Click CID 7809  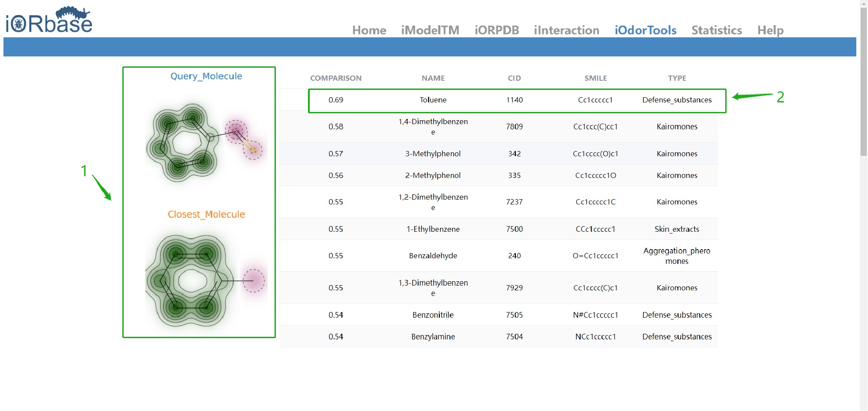point(514,127)
